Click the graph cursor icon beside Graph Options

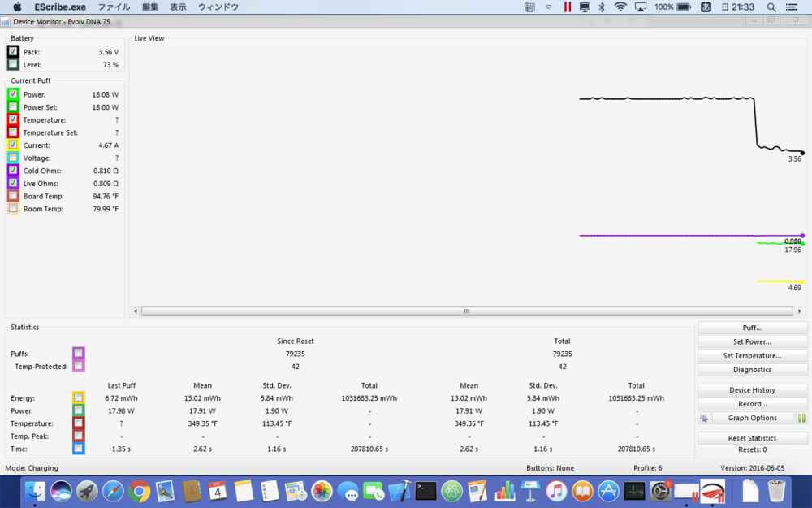(x=704, y=418)
